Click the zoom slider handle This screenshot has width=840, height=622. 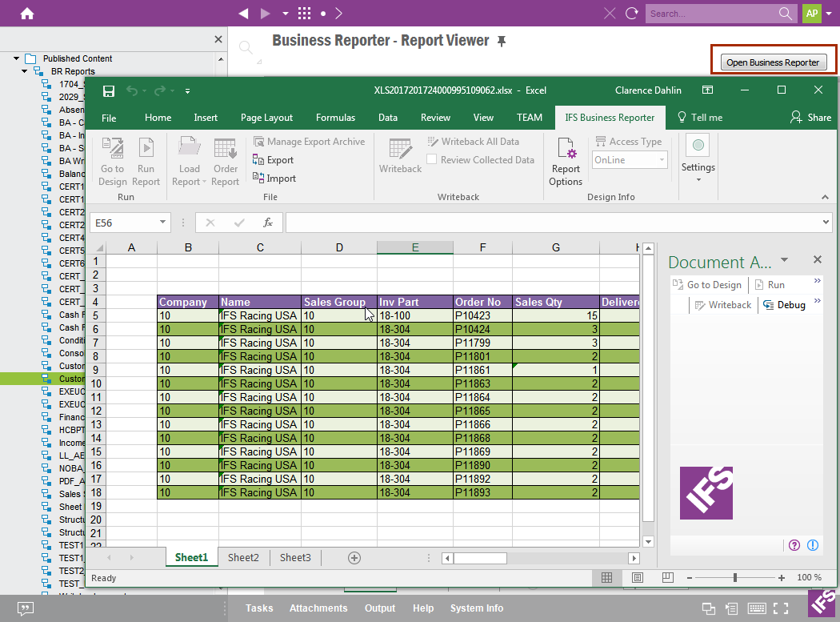(x=735, y=577)
